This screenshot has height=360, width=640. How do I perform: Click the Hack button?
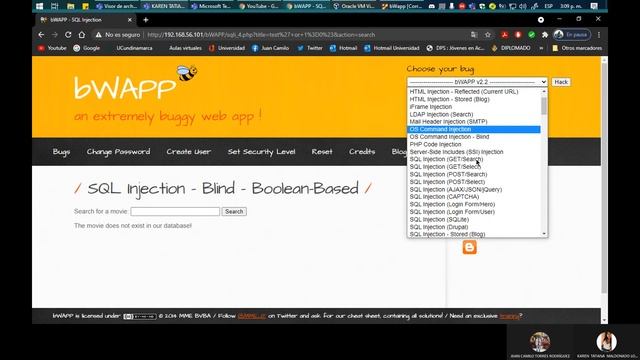point(561,82)
